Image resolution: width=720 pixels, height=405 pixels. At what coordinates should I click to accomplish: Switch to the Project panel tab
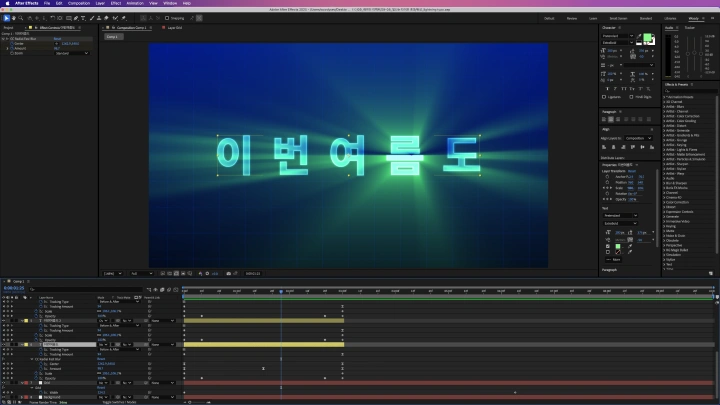[8, 28]
